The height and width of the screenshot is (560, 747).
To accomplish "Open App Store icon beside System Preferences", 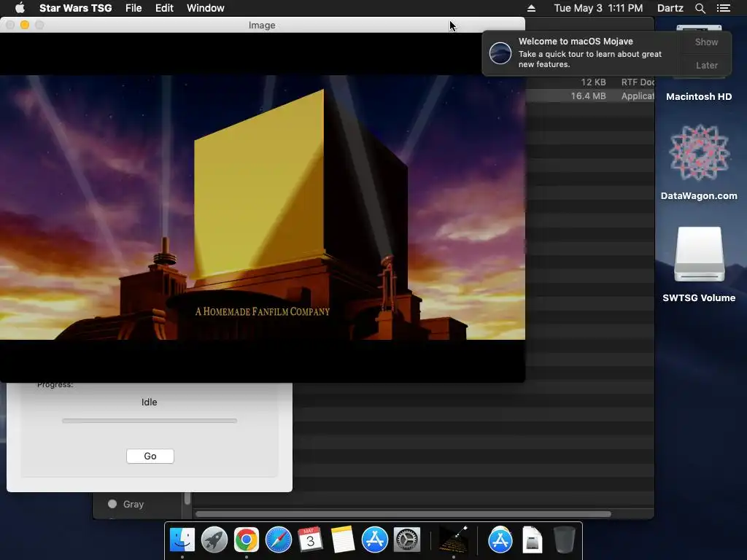I will [375, 540].
